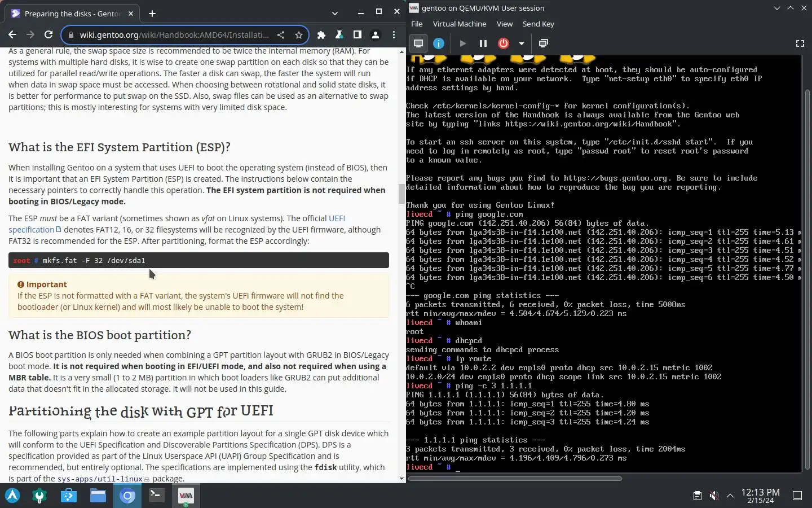The width and height of the screenshot is (812, 508).
Task: Open clock showing 12:13 PM
Action: [760, 496]
